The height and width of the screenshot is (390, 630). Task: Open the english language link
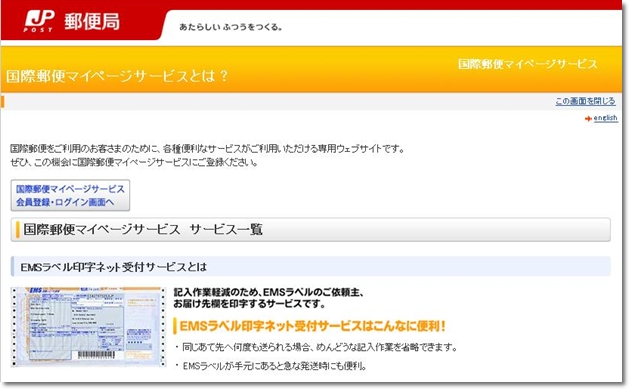[605, 118]
